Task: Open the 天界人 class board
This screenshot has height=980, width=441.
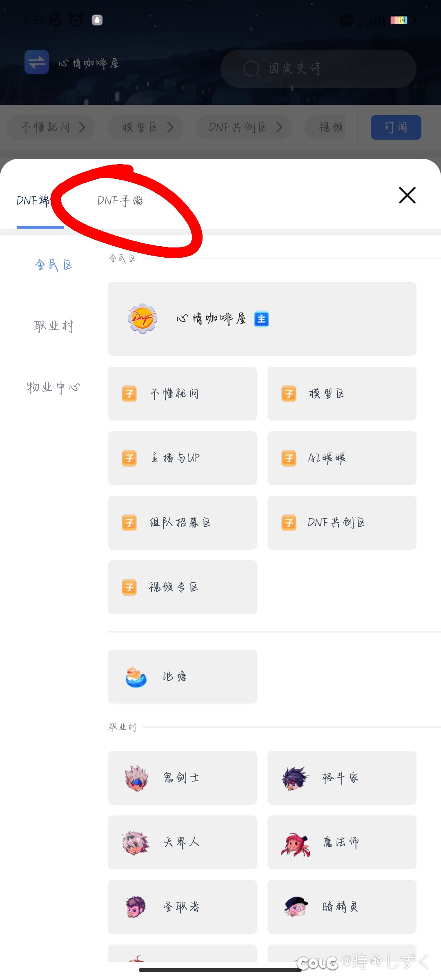Action: [182, 842]
